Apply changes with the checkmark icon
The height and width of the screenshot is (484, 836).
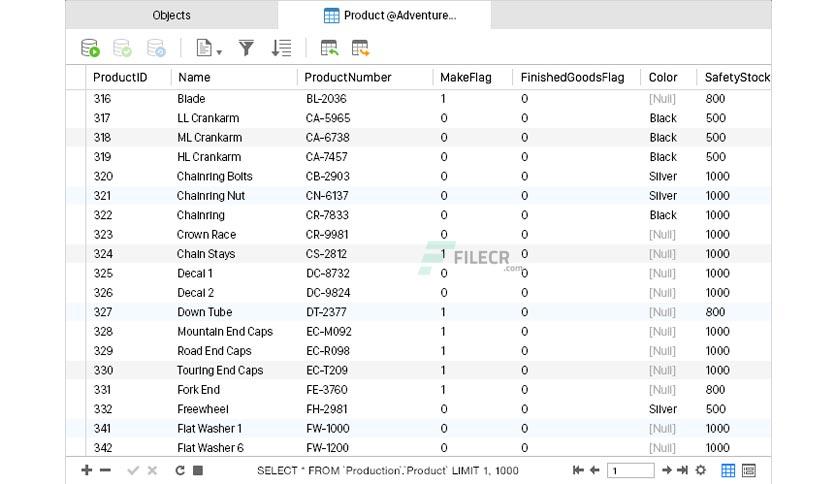click(x=133, y=470)
